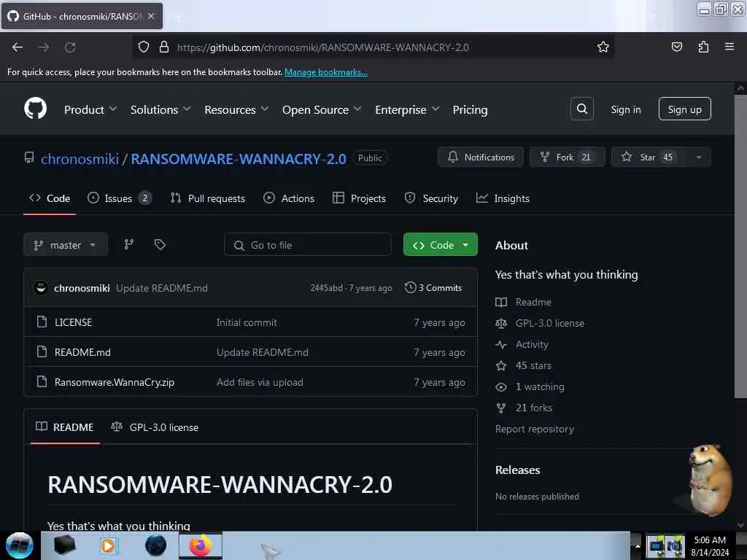Click the tags icon next to branches
The width and height of the screenshot is (747, 560).
pos(160,245)
